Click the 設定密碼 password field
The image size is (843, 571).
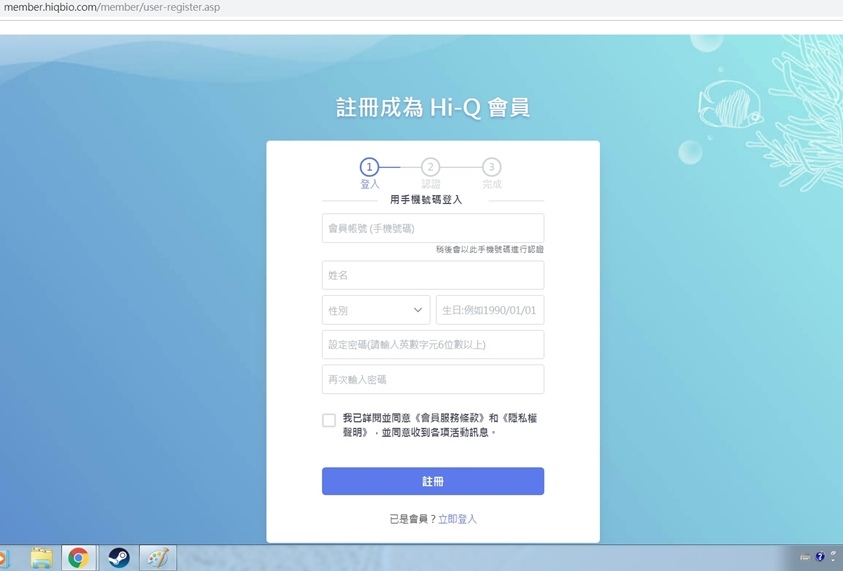pyautogui.click(x=433, y=345)
